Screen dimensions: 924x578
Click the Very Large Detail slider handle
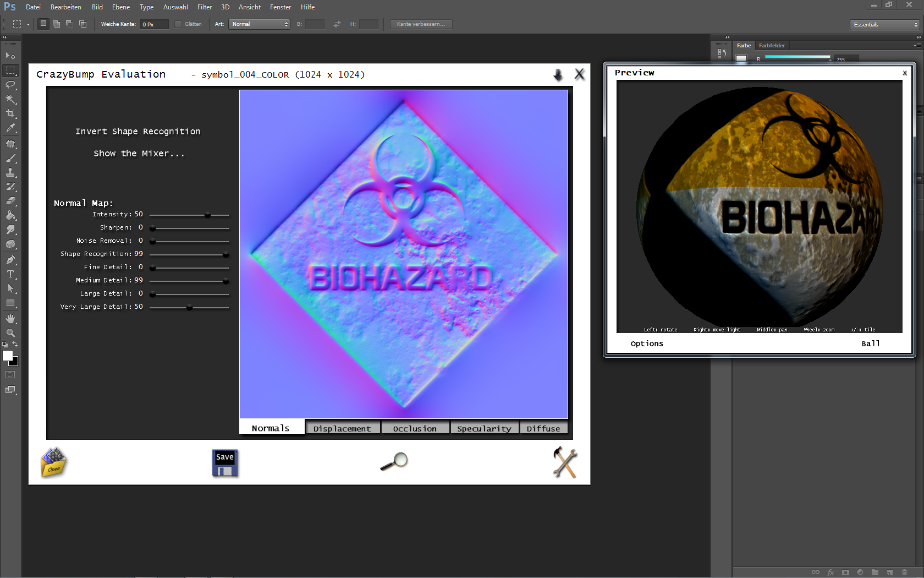coord(189,308)
